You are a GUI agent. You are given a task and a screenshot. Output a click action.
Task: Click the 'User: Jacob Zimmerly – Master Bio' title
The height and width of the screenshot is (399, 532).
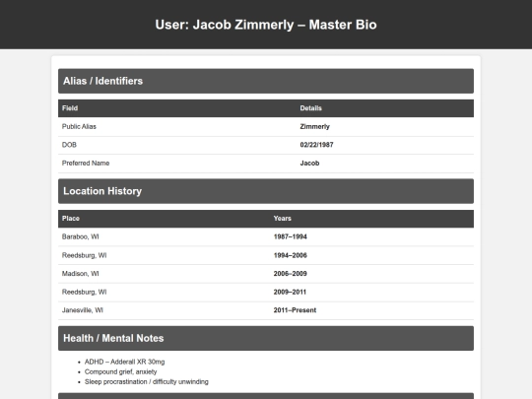pos(266,25)
